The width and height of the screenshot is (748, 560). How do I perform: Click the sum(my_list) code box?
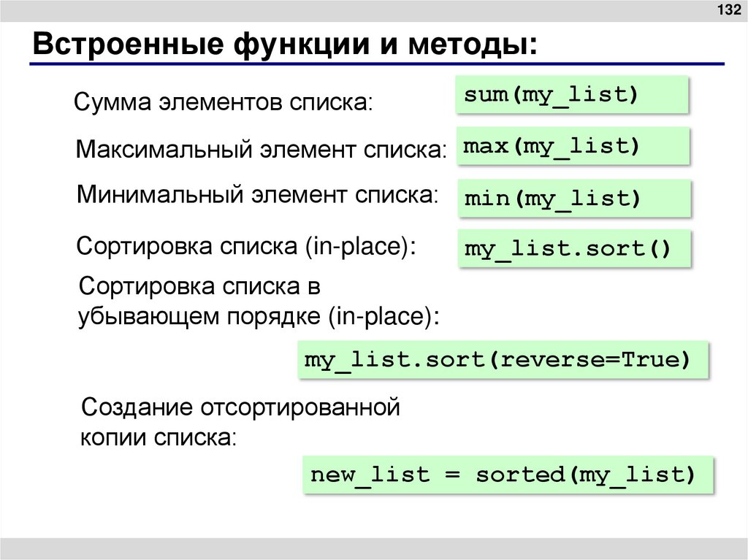pos(571,94)
